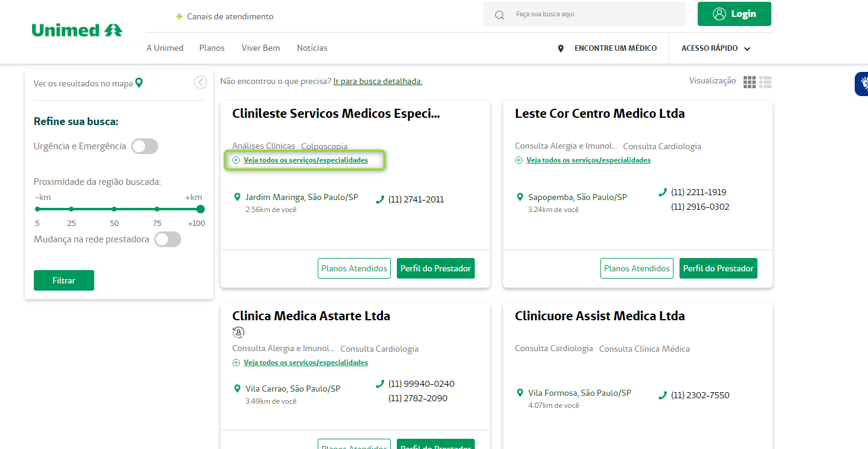Click phone number (11) 2211-1919

699,192
